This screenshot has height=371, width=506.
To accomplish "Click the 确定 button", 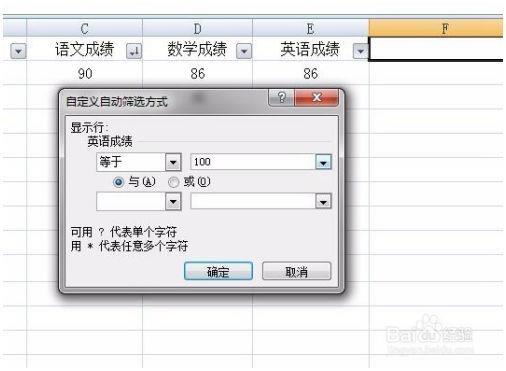I will click(218, 271).
